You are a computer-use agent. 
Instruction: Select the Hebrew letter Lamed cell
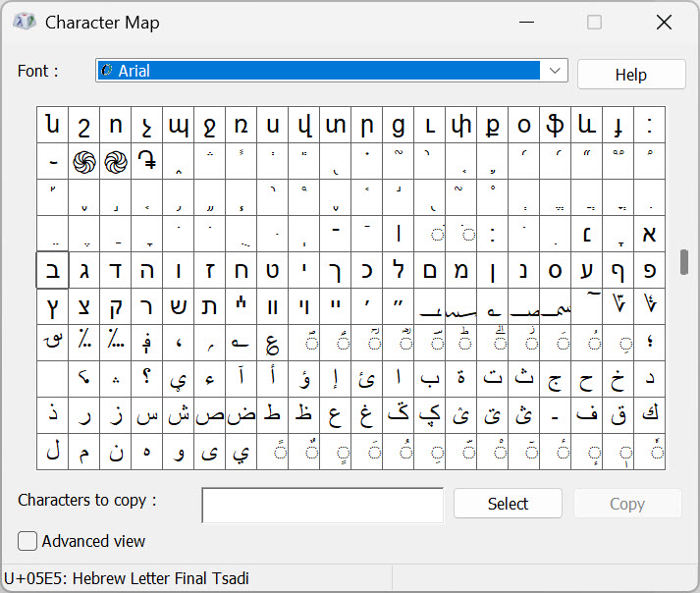pyautogui.click(x=398, y=270)
